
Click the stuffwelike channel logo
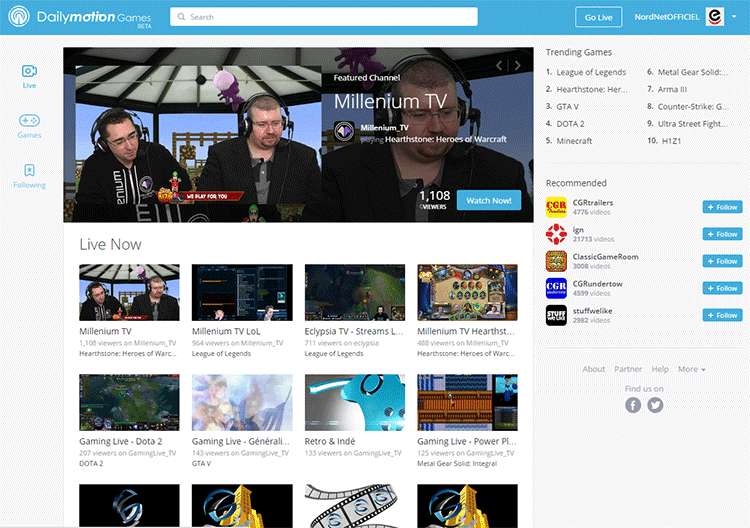pyautogui.click(x=556, y=315)
